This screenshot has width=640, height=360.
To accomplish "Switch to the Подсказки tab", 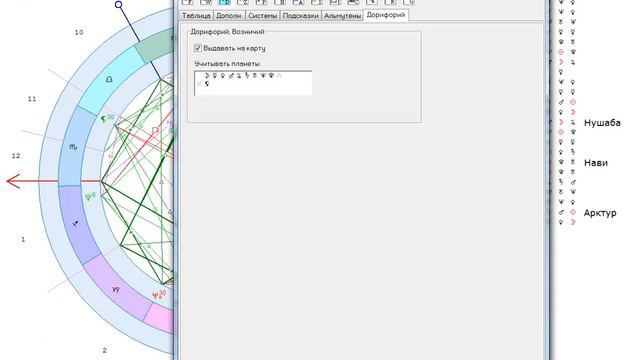I will click(x=300, y=16).
